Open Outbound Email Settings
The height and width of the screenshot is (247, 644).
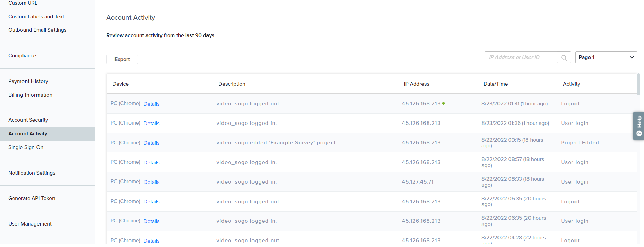[37, 30]
